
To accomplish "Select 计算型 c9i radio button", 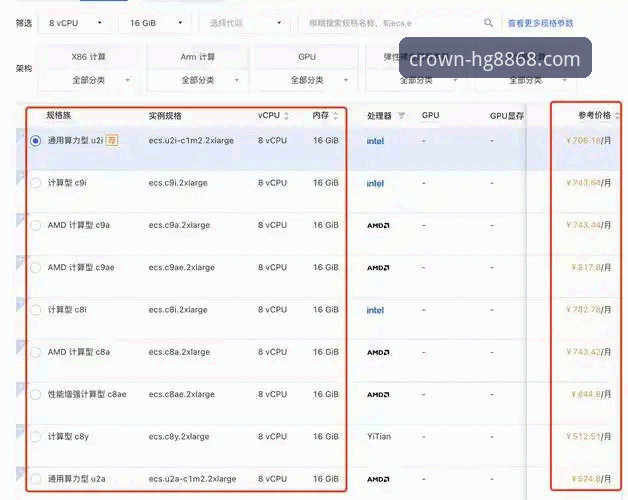I will click(36, 183).
